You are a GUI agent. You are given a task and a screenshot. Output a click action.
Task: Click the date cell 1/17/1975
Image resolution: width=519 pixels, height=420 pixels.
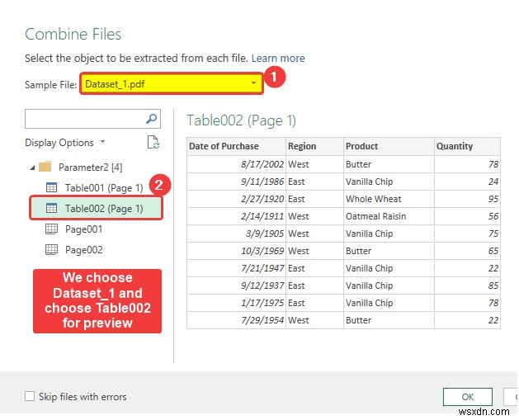pyautogui.click(x=236, y=303)
